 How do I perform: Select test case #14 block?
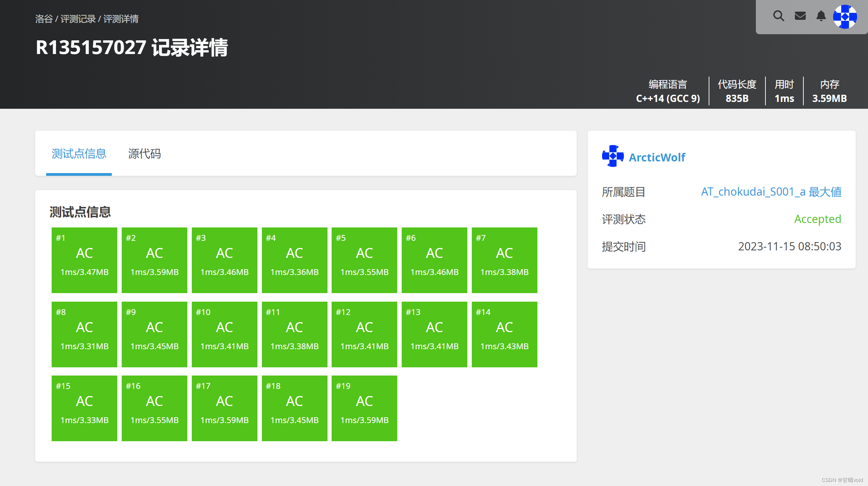tap(505, 334)
